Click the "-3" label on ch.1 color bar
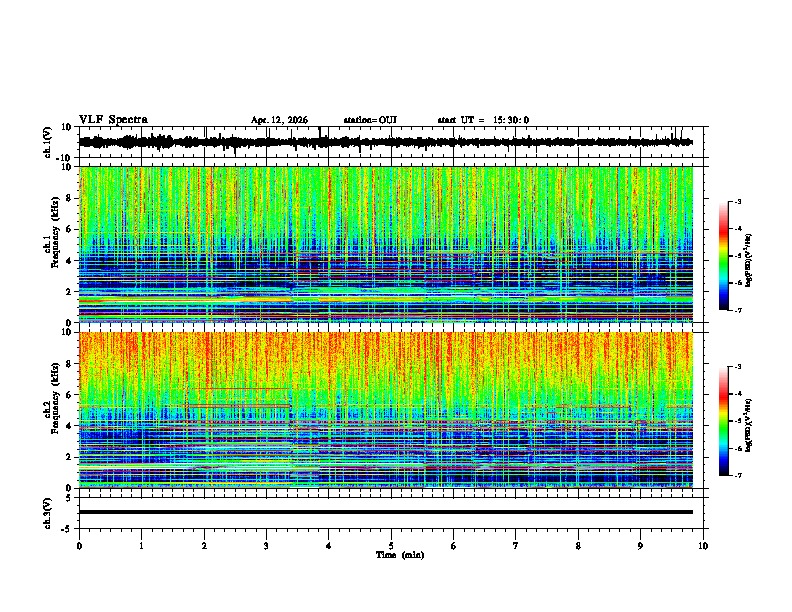 737,201
